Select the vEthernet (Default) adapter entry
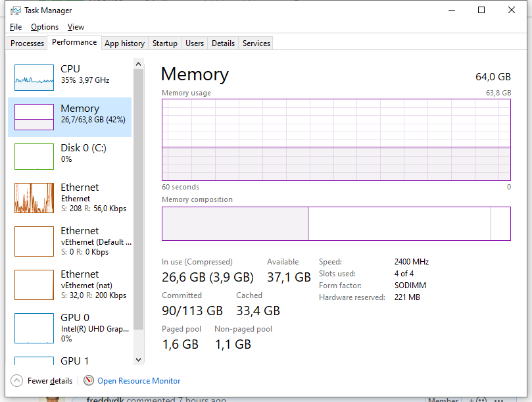This screenshot has height=402, width=532. point(70,241)
